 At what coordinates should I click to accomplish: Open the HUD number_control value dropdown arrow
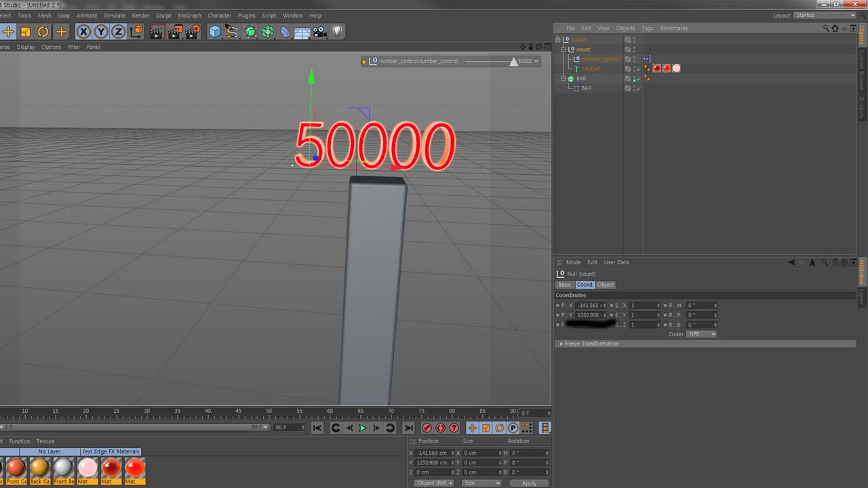(x=537, y=61)
